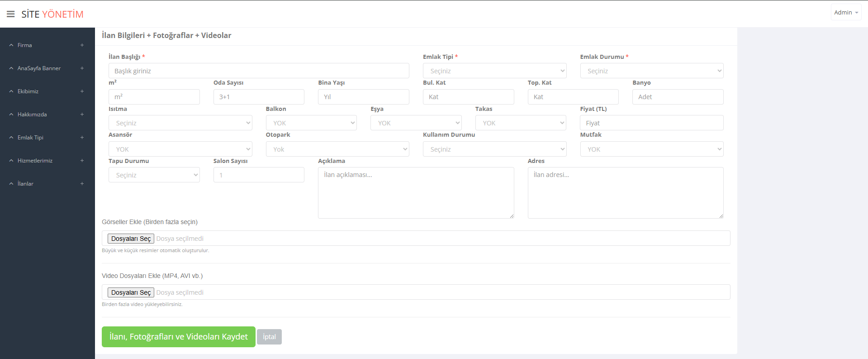Image resolution: width=868 pixels, height=359 pixels.
Task: Click the hamburger menu icon
Action: 11,14
